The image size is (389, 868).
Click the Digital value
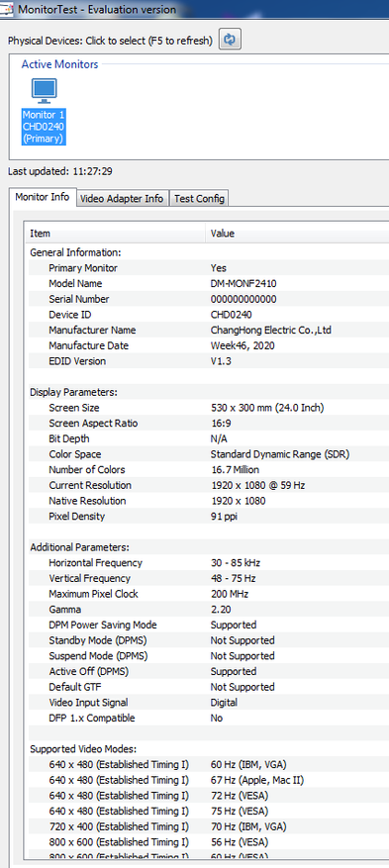tap(224, 702)
